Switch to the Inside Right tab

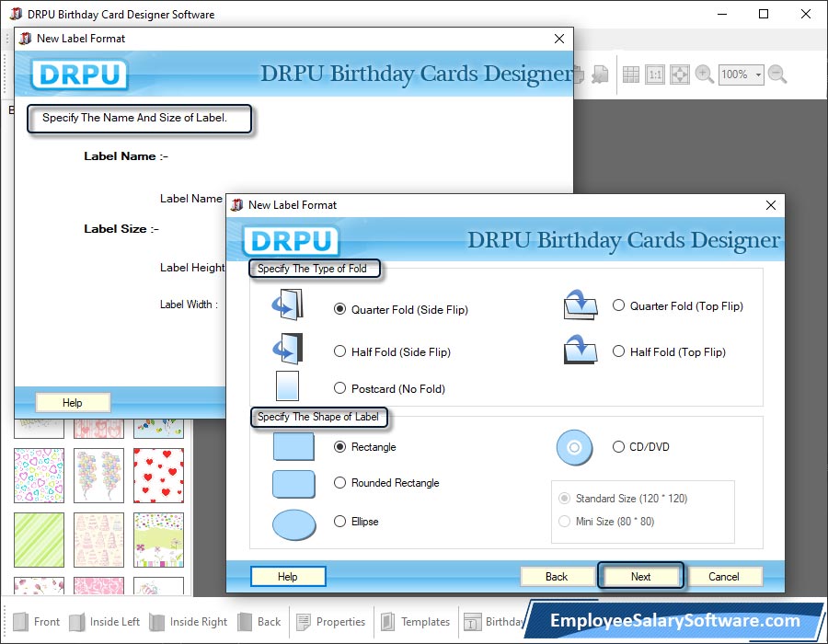click(x=188, y=621)
